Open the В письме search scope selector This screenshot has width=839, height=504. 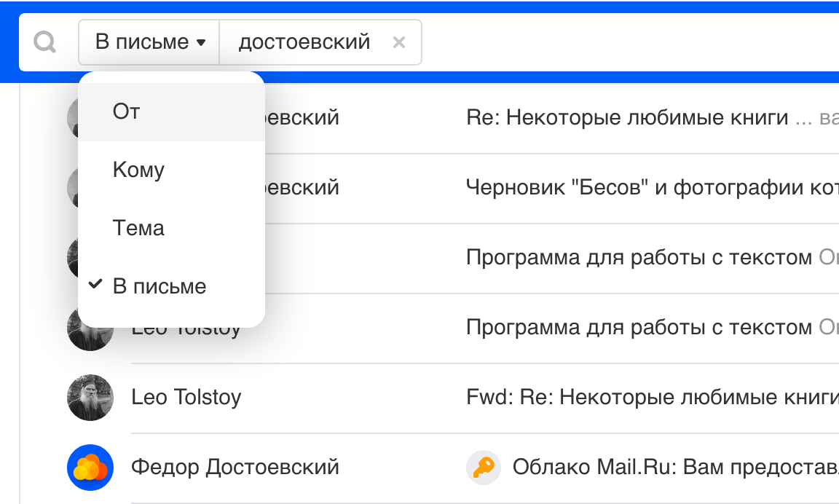click(149, 42)
